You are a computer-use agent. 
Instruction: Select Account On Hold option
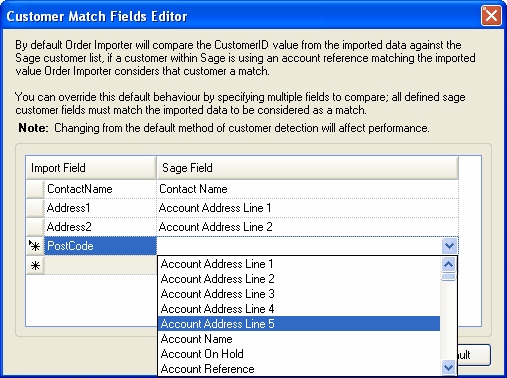pyautogui.click(x=299, y=354)
